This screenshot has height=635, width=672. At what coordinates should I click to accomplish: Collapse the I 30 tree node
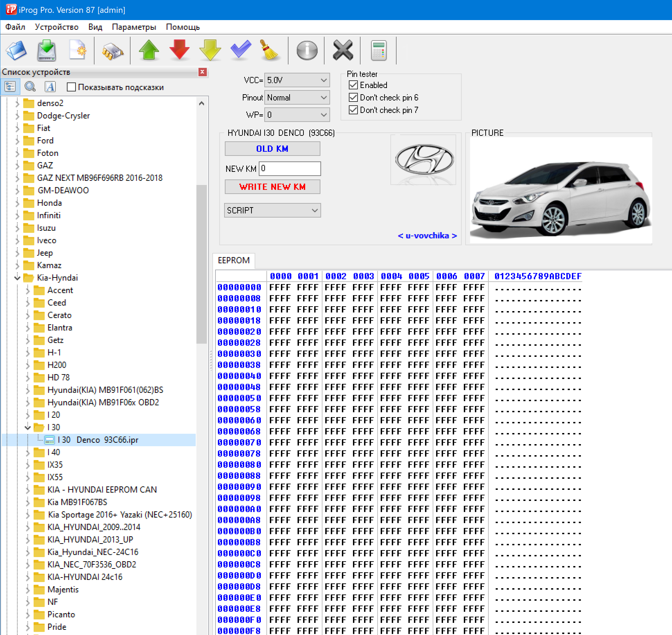28,427
